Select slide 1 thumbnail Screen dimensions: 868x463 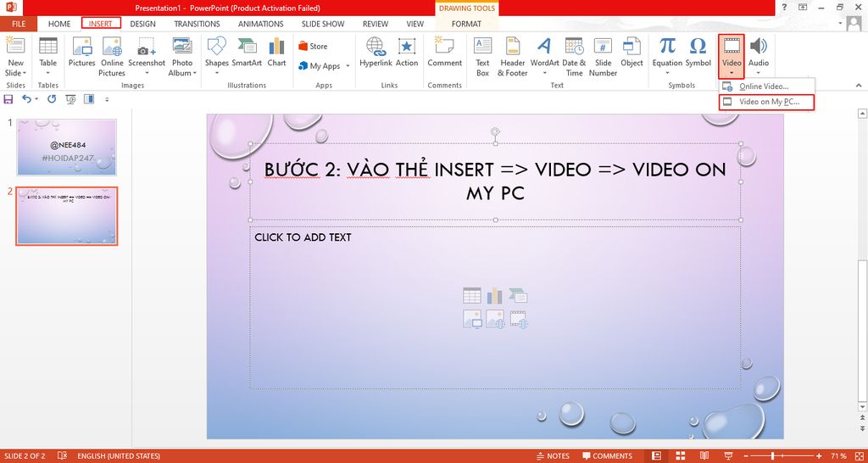click(66, 147)
